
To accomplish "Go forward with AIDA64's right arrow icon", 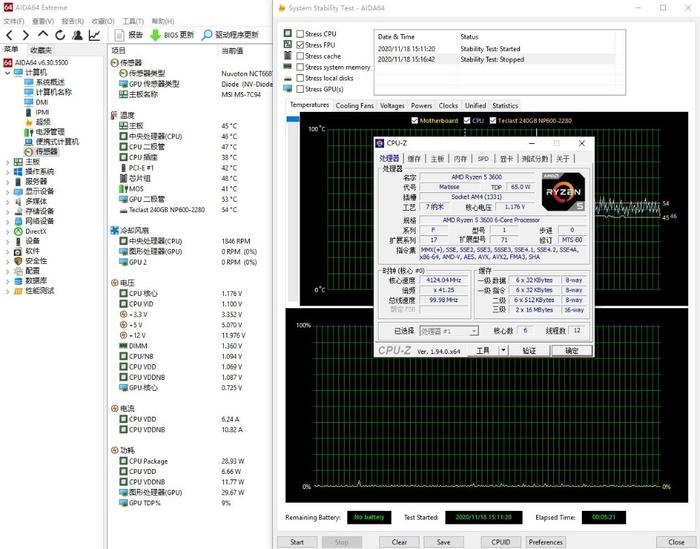I will tap(26, 35).
